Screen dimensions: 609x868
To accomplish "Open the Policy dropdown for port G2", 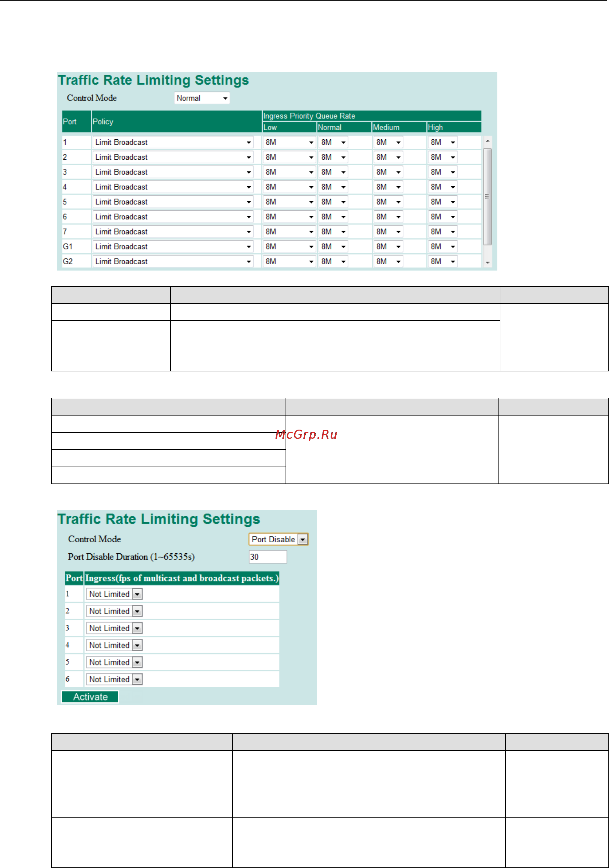I will tap(173, 261).
